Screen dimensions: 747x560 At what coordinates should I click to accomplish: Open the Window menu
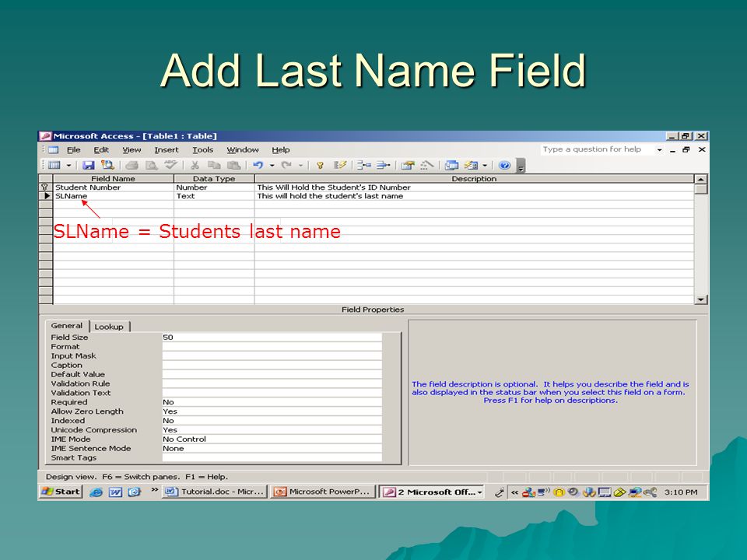[243, 149]
